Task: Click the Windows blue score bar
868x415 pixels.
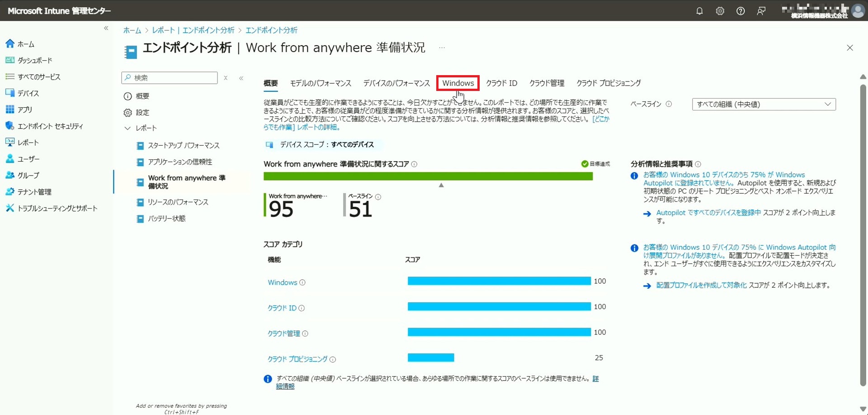Action: 499,281
